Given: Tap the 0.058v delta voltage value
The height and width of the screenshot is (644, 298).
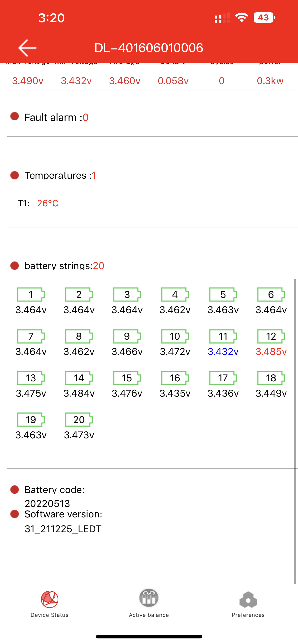Looking at the screenshot, I should [173, 81].
